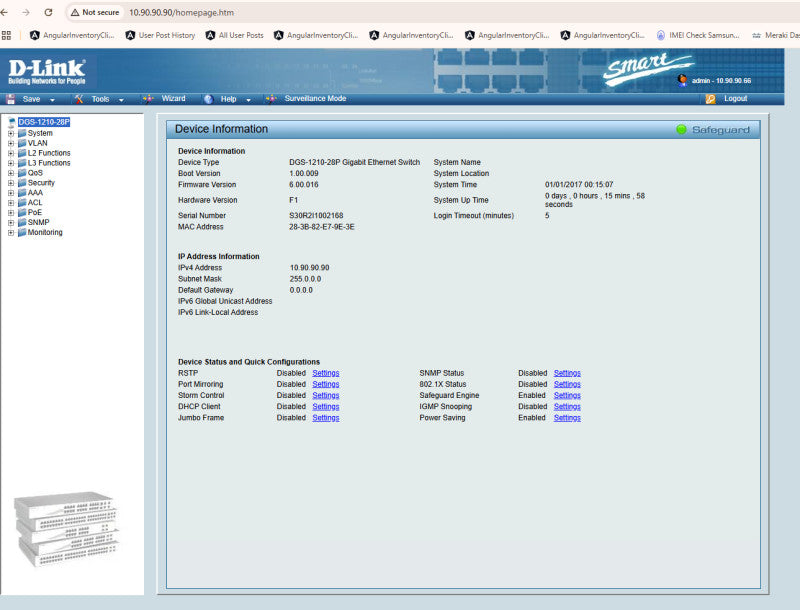Select Surveillance Mode in the toolbar
This screenshot has width=800, height=610.
(315, 98)
